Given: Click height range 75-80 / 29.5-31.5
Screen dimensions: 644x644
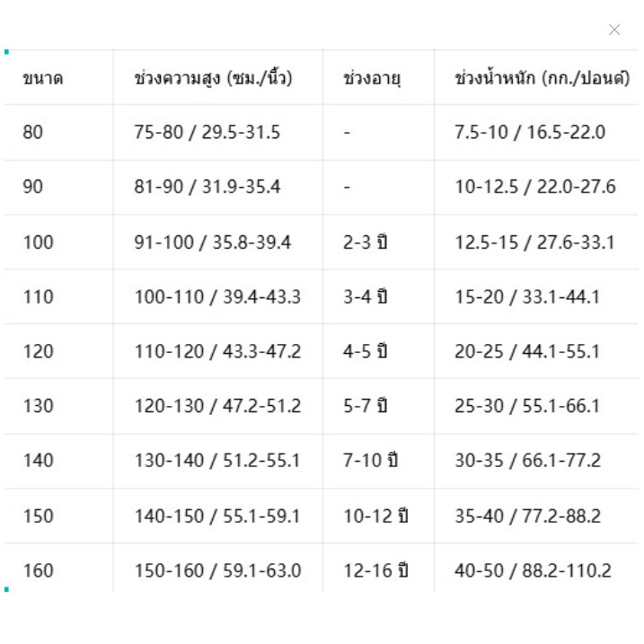Looking at the screenshot, I should (207, 132).
